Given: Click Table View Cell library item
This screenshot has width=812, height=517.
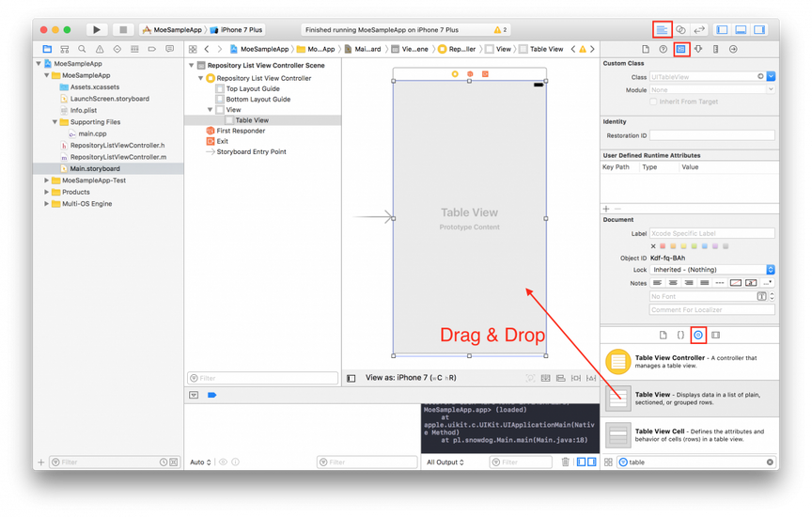Looking at the screenshot, I should click(x=690, y=435).
